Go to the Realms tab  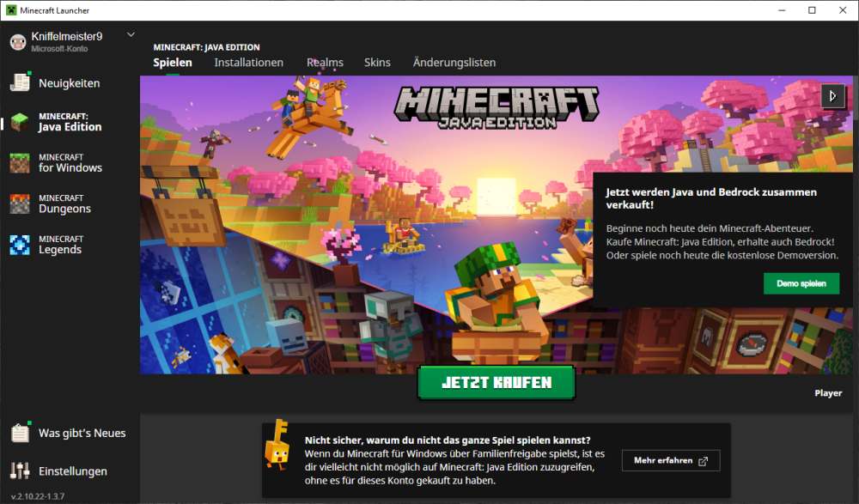coord(325,63)
